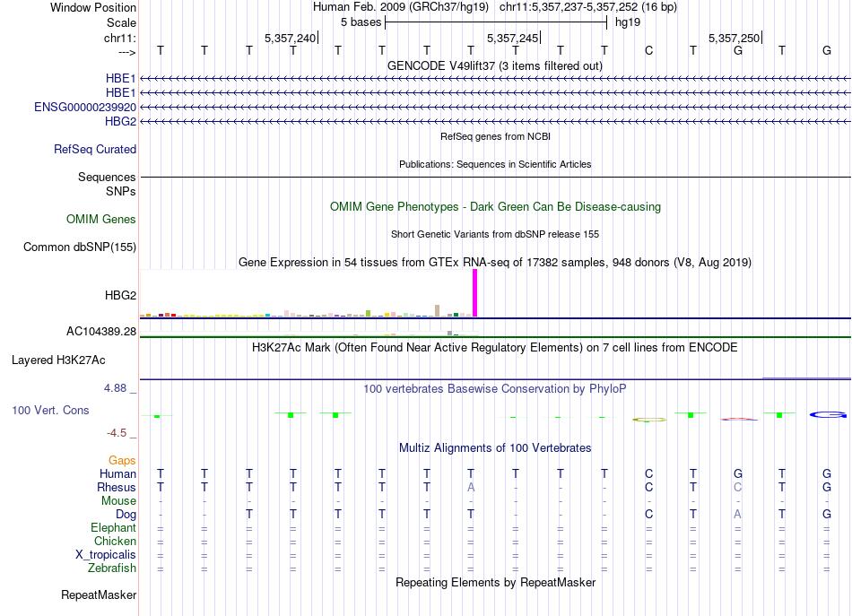
Task: Click the large blue G logo in PhyloP track
Action: (828, 415)
